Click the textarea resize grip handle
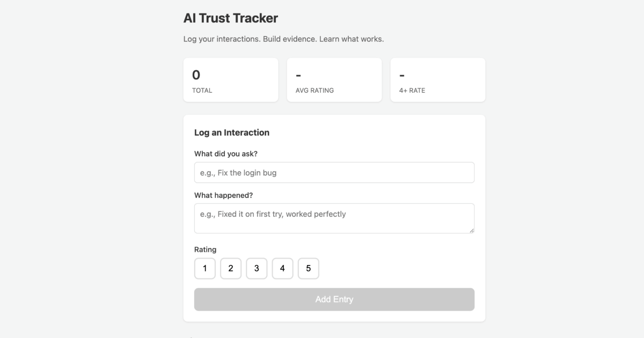Screen dimensions: 644x338 tap(472, 231)
